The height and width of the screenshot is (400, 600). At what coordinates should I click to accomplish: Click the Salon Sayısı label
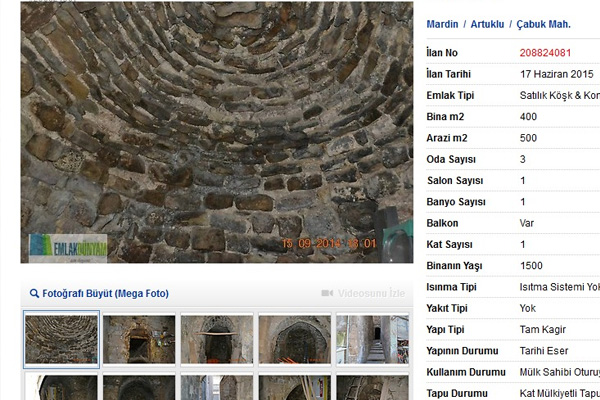pos(455,181)
